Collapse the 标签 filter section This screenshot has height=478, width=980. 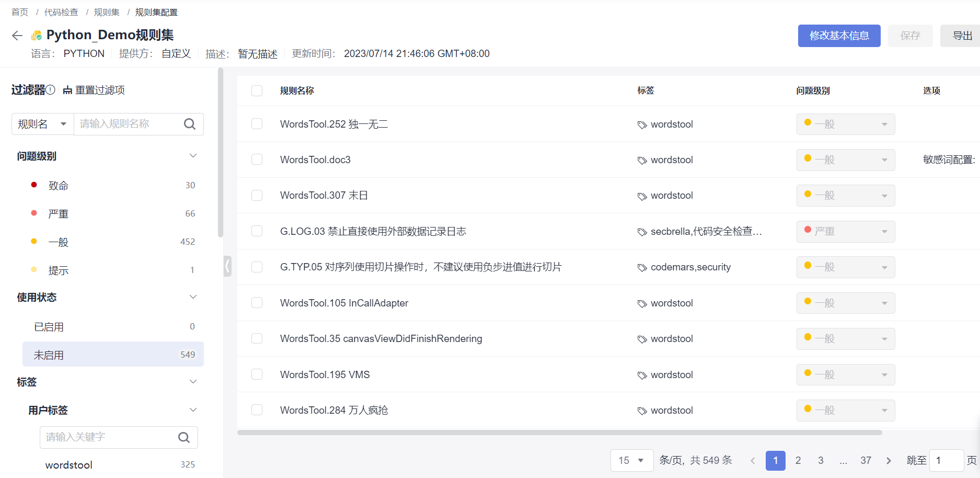tap(193, 382)
